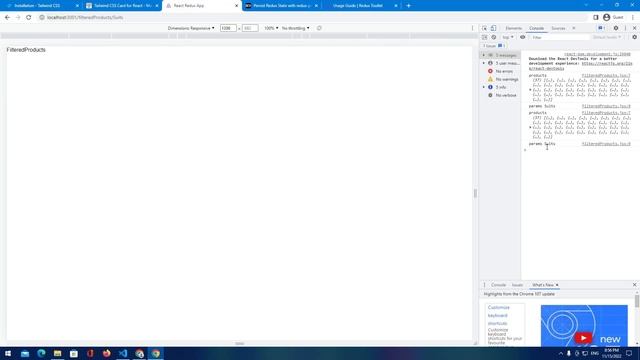Click the viewport height input field
The width and height of the screenshot is (640, 360).
click(250, 28)
